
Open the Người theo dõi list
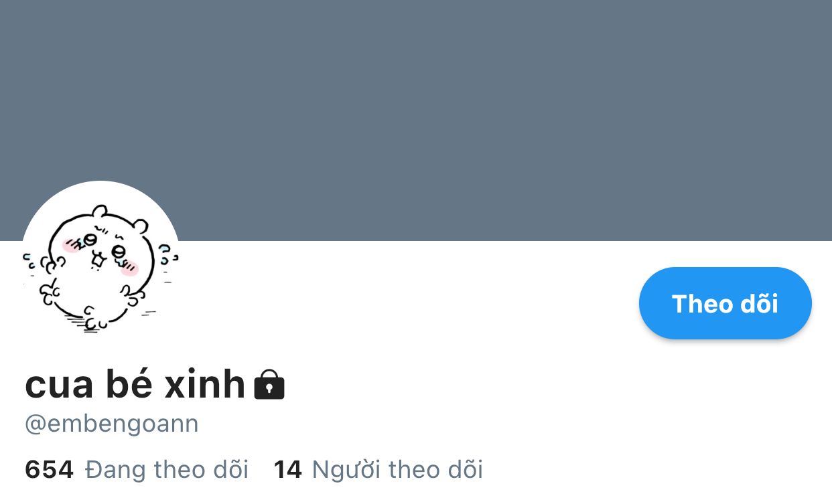pyautogui.click(x=378, y=469)
